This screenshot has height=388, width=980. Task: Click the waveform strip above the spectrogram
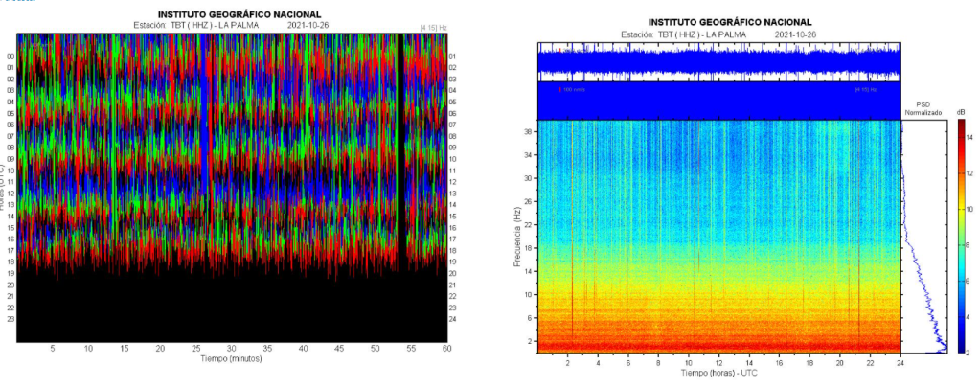point(718,62)
